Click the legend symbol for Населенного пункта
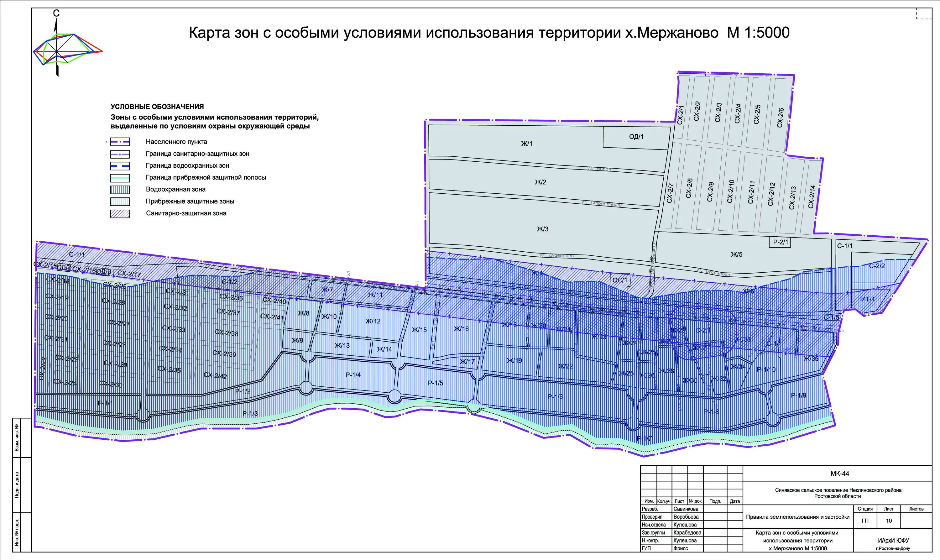 (120, 142)
